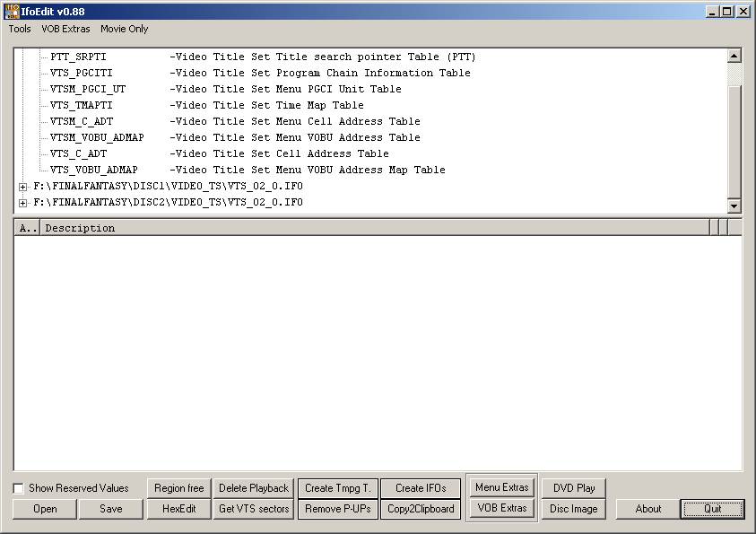Enable the Show Reserved Values checkbox
756x534 pixels.
point(19,488)
